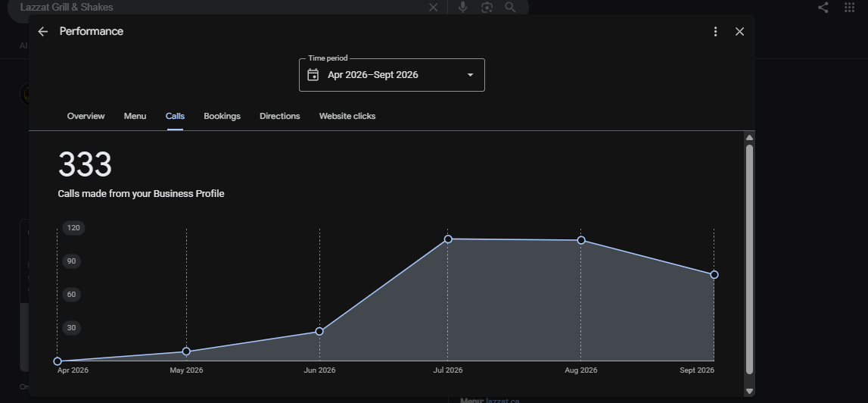Click the Performance dialog title
This screenshot has width=868, height=403.
tap(92, 32)
